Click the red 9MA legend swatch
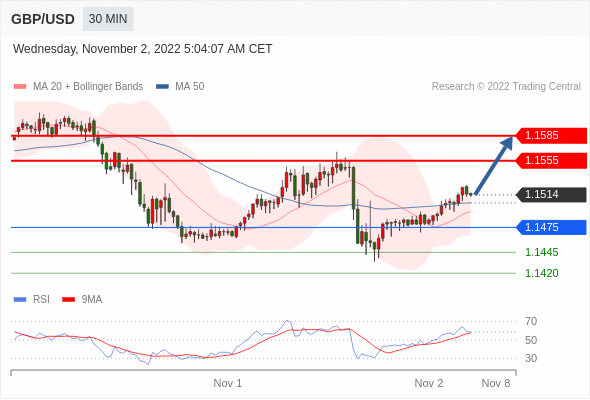The width and height of the screenshot is (590, 400). click(x=68, y=300)
